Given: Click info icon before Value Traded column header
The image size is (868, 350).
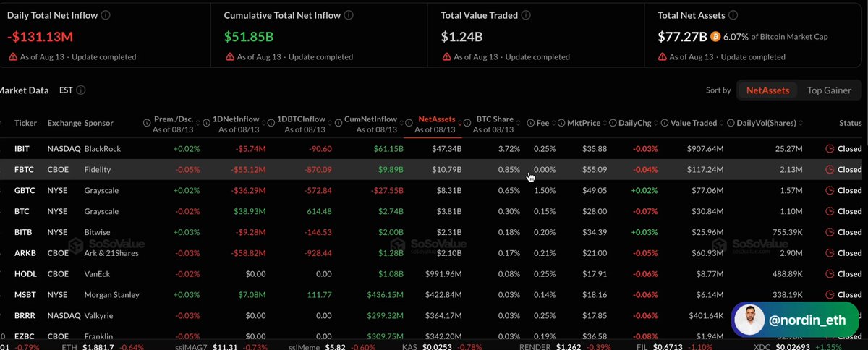Looking at the screenshot, I should 664,123.
